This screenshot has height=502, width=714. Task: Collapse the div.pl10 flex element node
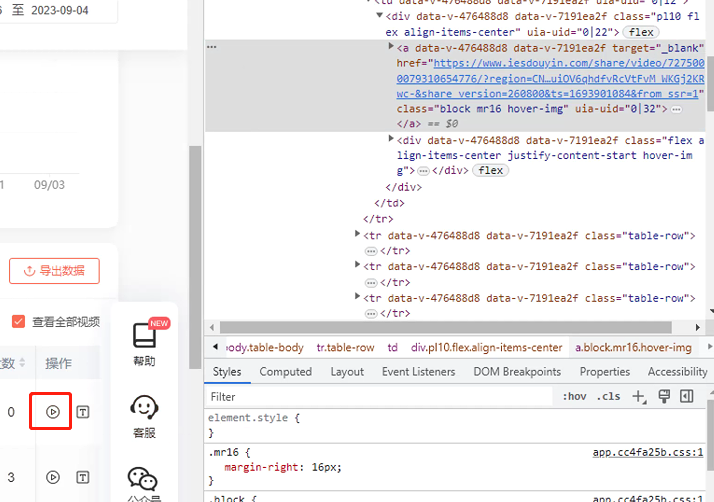point(380,17)
